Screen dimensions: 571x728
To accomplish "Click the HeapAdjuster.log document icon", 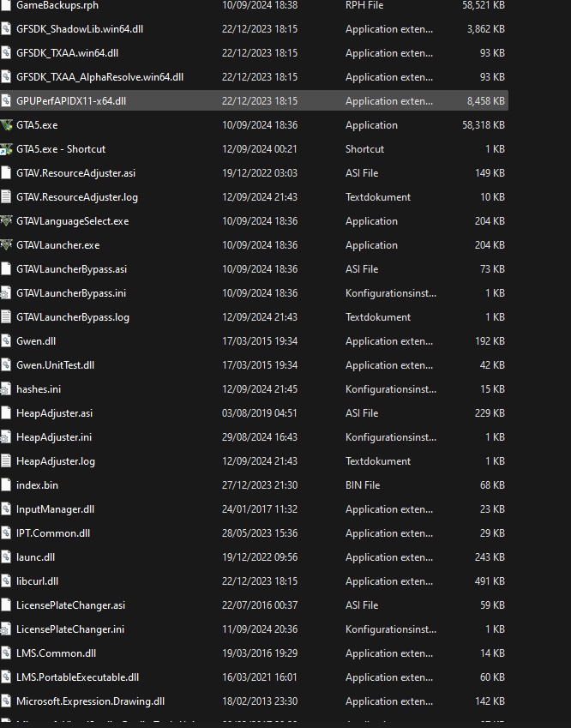I will pos(5,461).
